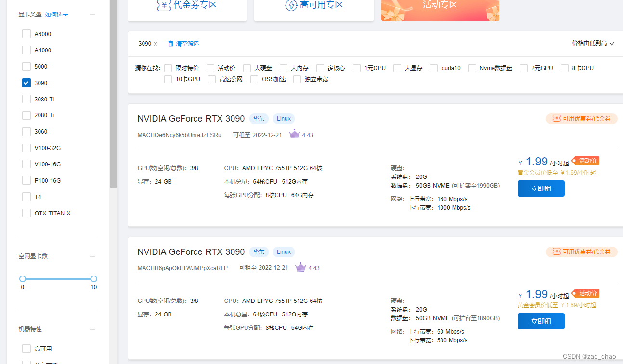Image resolution: width=623 pixels, height=364 pixels.
Task: Enable the 独立带宽 quick filter
Action: pos(297,79)
